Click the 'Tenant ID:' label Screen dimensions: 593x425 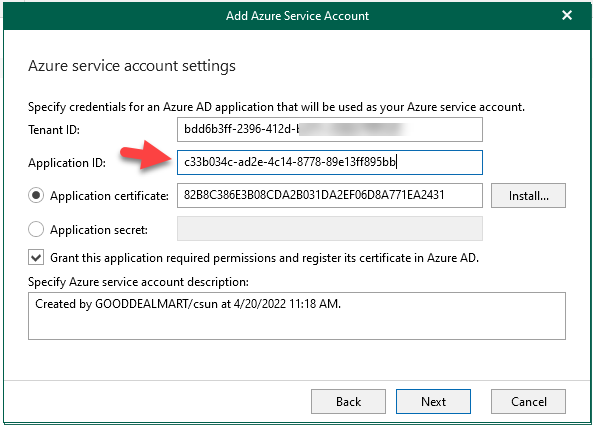54,130
